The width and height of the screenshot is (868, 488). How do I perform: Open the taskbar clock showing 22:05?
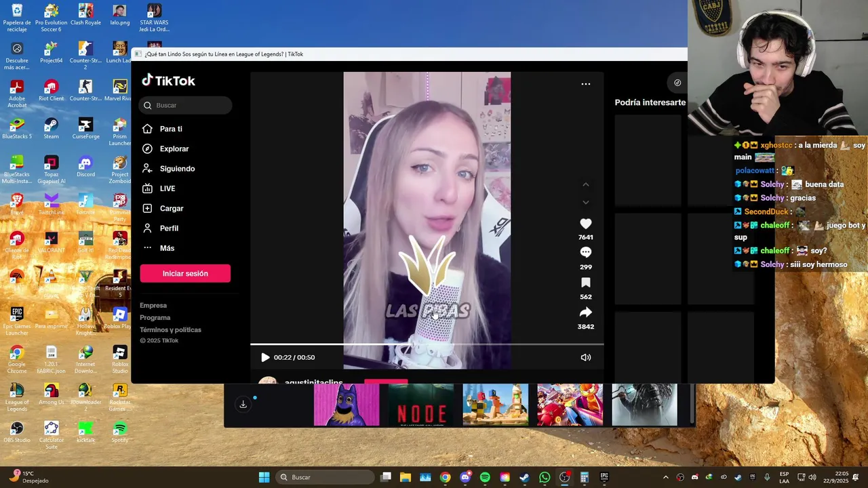[836, 477]
